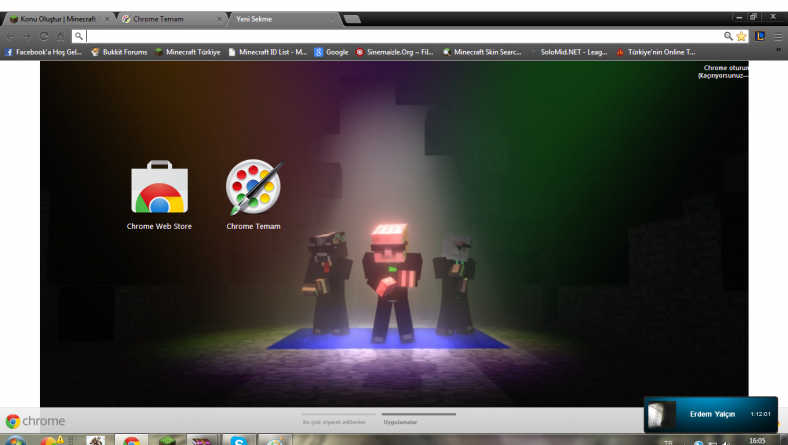The height and width of the screenshot is (445, 788).
Task: Open the Windows Start button
Action: click(14, 440)
